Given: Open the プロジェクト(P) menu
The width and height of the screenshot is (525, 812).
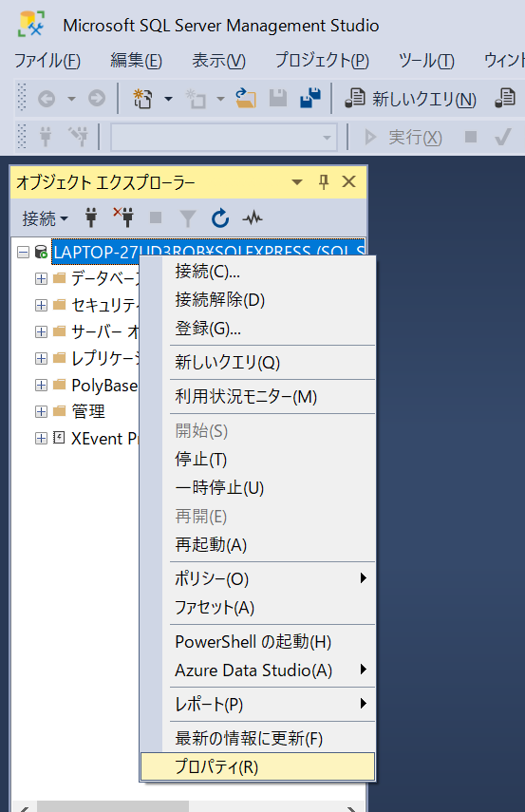Looking at the screenshot, I should point(322,61).
